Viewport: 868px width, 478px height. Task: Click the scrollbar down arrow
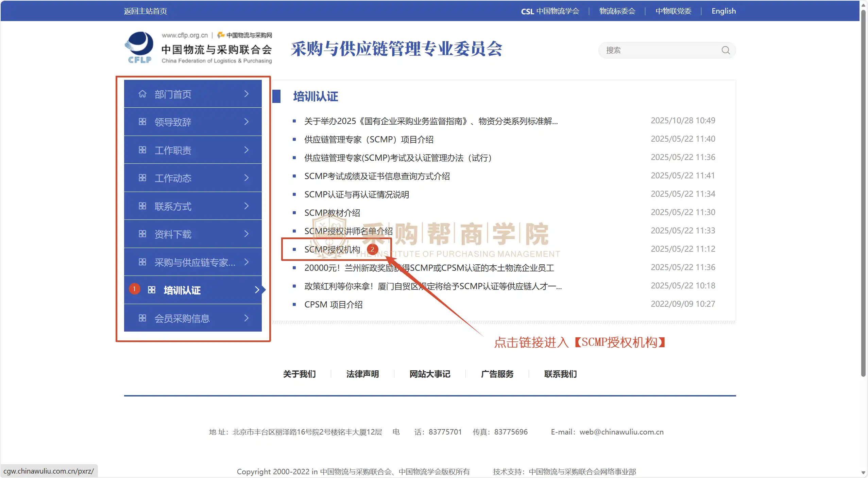pyautogui.click(x=864, y=473)
